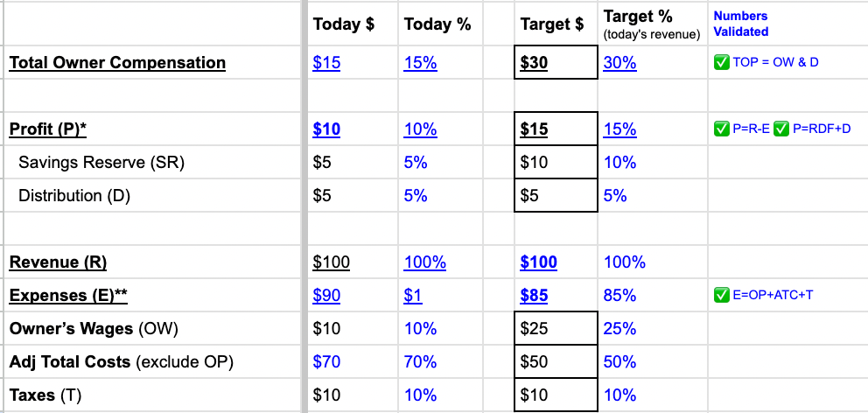Select the Savings Reserve Target $ cell

click(556, 163)
